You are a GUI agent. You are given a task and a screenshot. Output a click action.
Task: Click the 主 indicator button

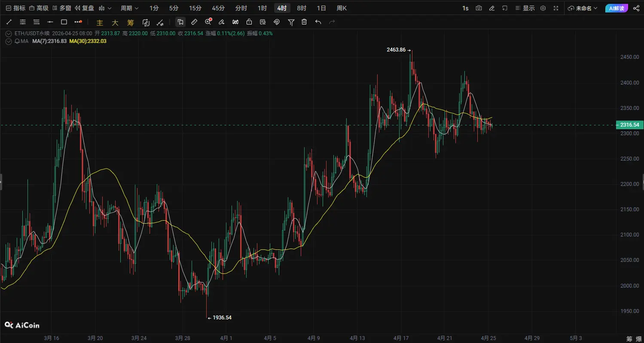(100, 22)
